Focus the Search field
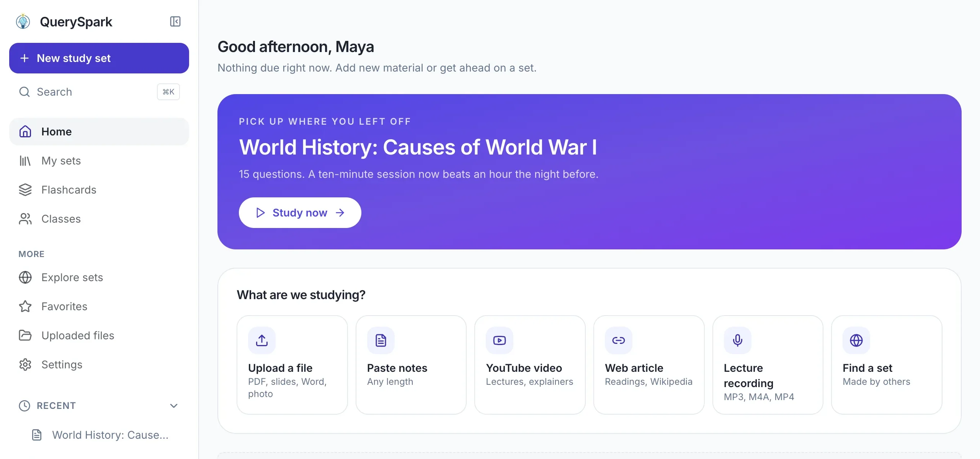Viewport: 980px width, 459px height. click(x=99, y=92)
